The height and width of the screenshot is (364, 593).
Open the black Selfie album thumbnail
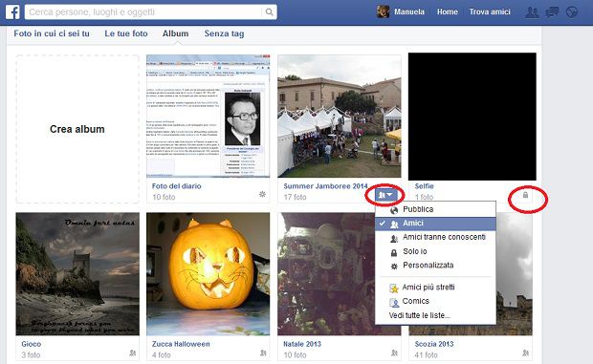[472, 117]
